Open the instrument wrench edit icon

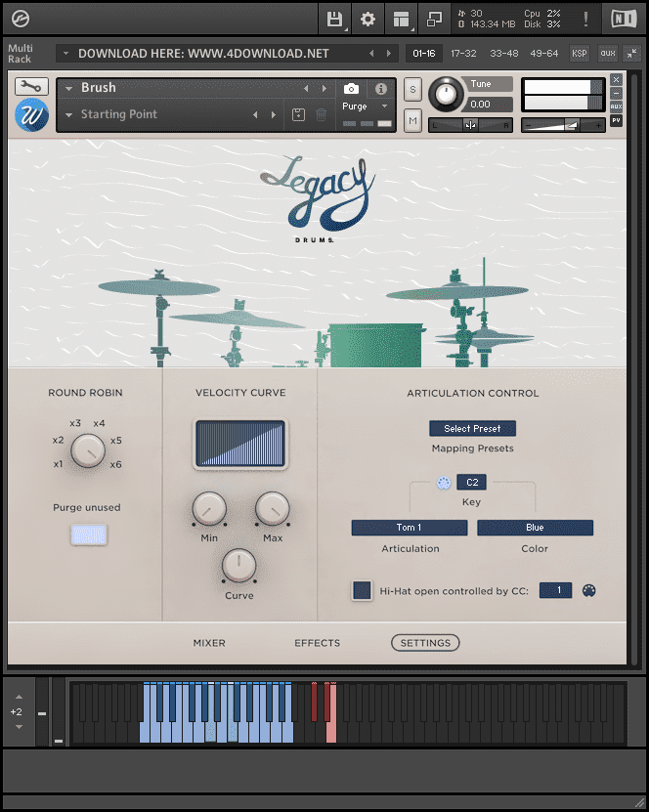[x=31, y=87]
